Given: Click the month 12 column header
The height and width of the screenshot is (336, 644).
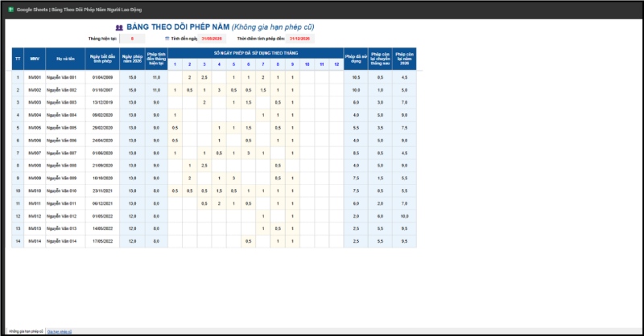Looking at the screenshot, I should coord(336,64).
